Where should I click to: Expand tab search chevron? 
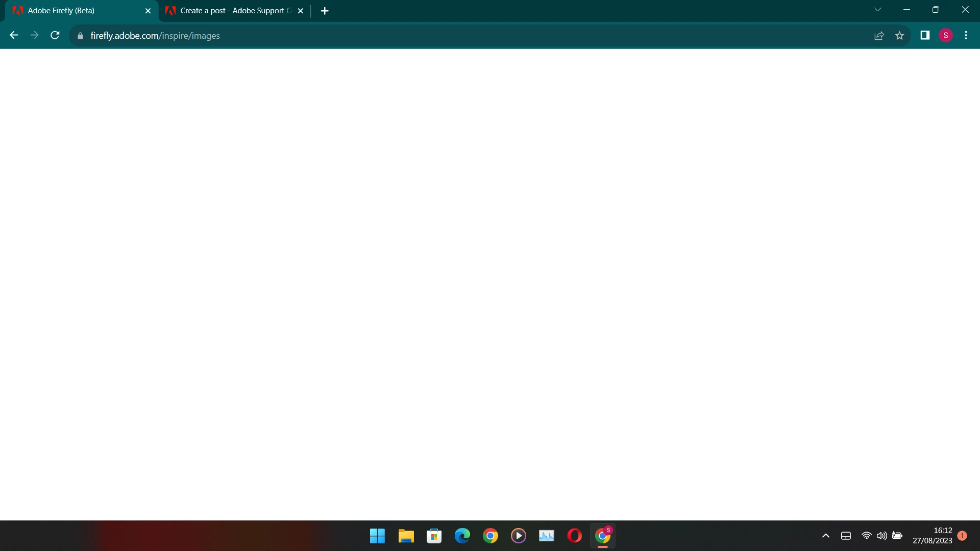click(877, 10)
